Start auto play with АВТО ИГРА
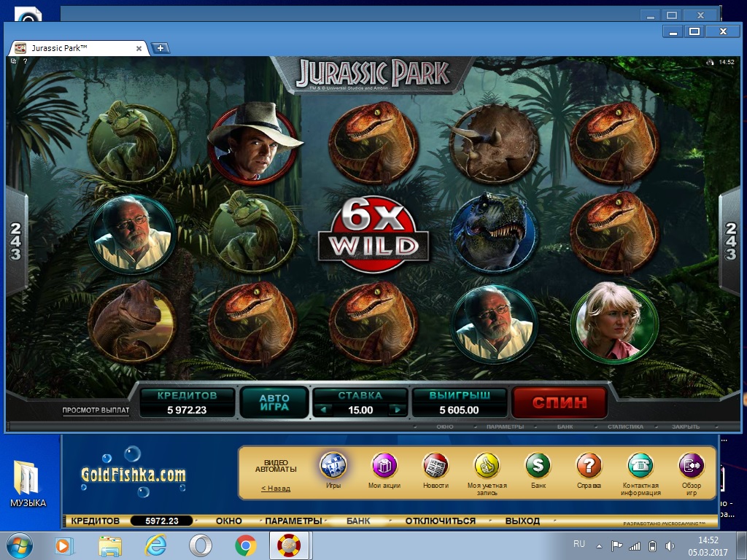 coord(274,402)
